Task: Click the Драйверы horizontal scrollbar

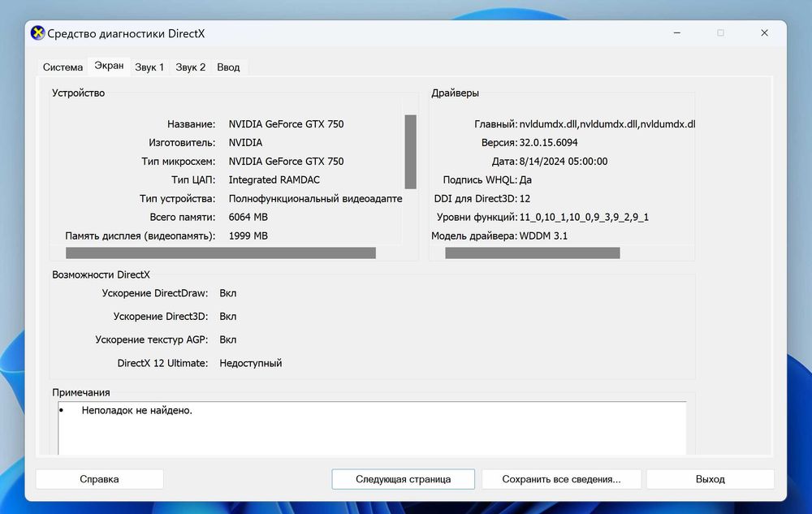Action: point(533,253)
